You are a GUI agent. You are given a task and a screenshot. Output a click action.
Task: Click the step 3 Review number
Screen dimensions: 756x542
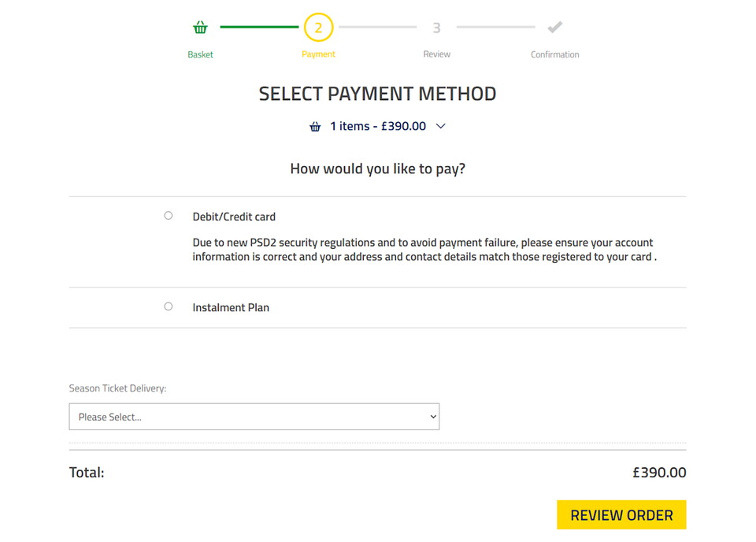tap(436, 28)
